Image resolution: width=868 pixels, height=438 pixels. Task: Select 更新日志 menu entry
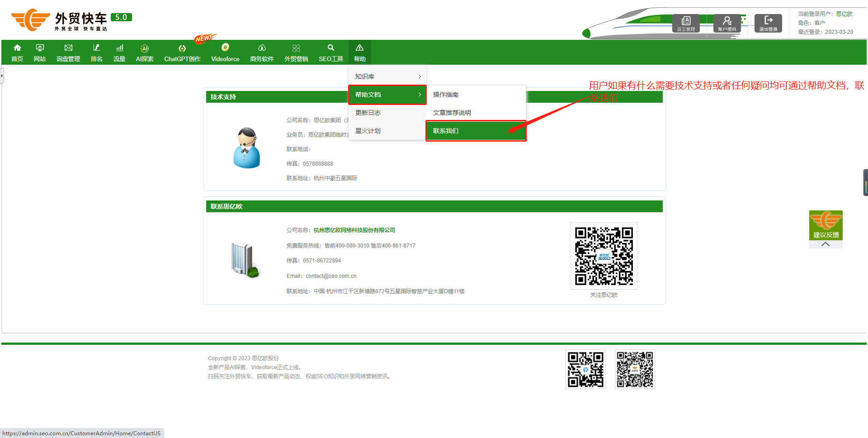point(387,113)
